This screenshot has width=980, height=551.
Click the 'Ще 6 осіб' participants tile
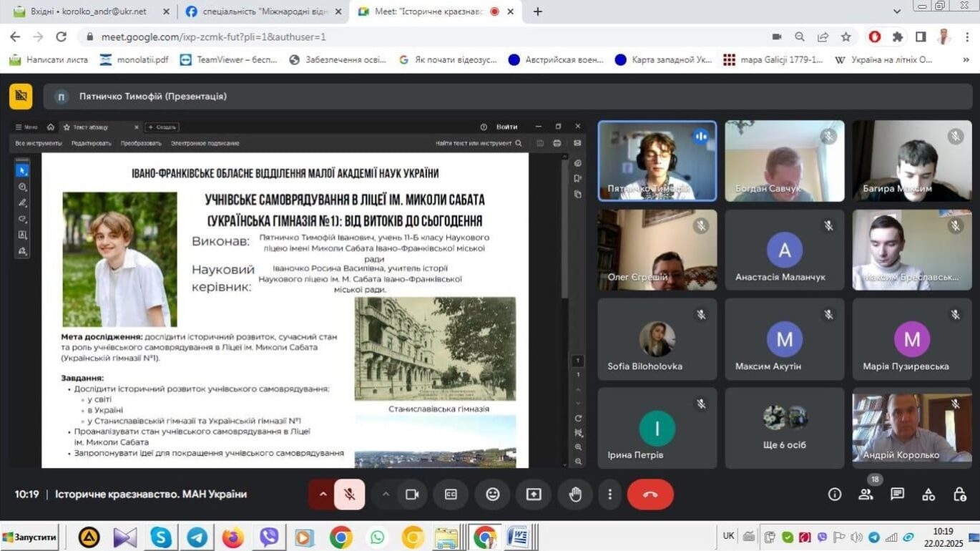click(784, 428)
